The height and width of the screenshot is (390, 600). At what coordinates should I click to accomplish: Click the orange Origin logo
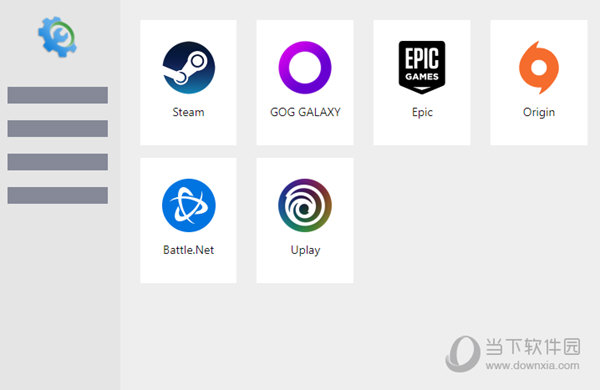tap(539, 67)
